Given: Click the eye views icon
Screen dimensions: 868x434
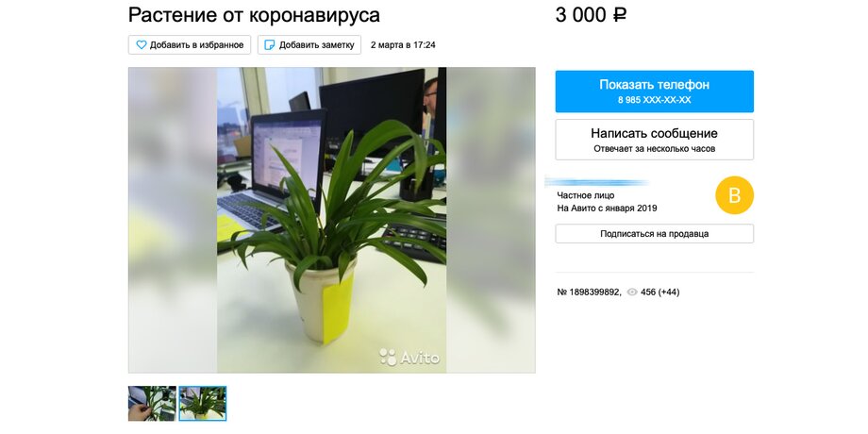Looking at the screenshot, I should click(x=631, y=292).
